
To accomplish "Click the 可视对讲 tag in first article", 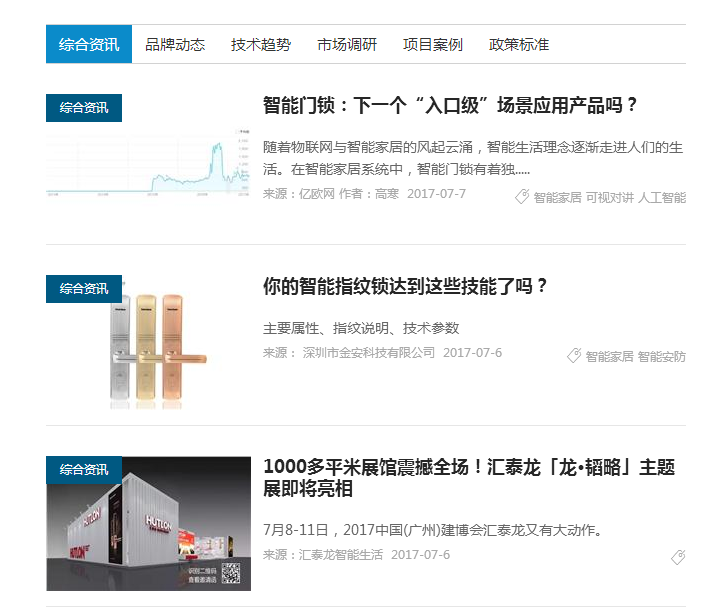I will click(x=610, y=198).
